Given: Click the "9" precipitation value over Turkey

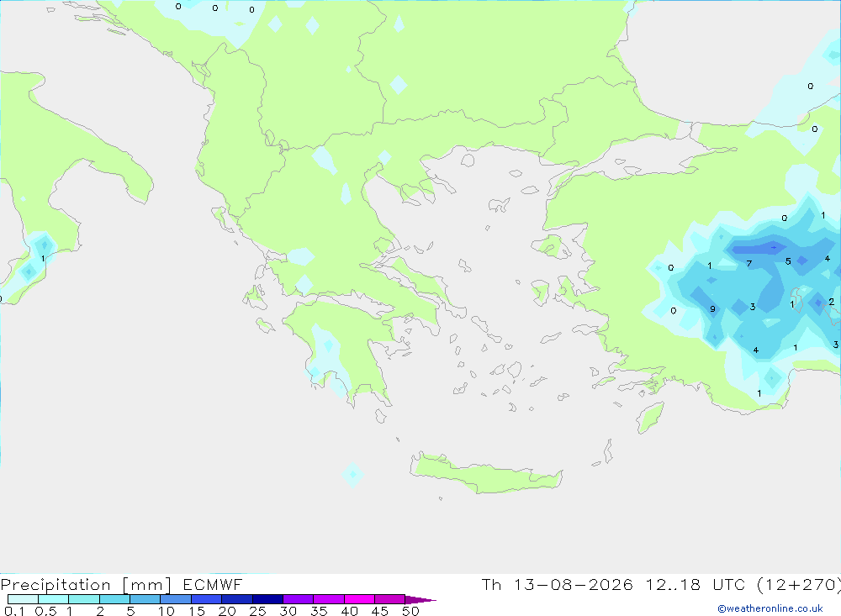Looking at the screenshot, I should (712, 308).
